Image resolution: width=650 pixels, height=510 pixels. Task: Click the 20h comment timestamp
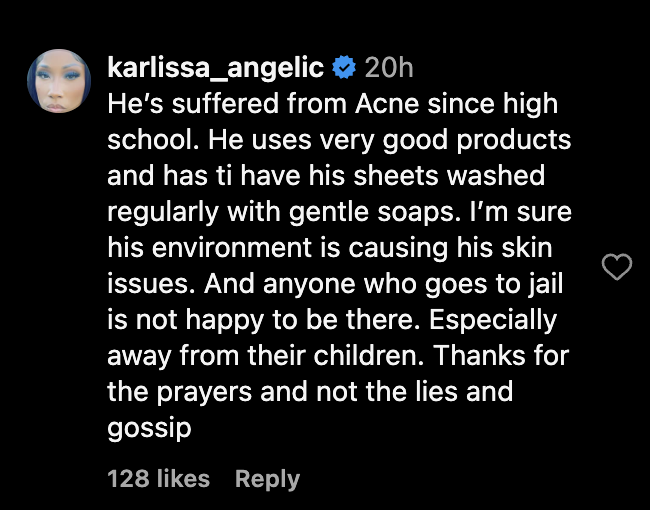389,68
